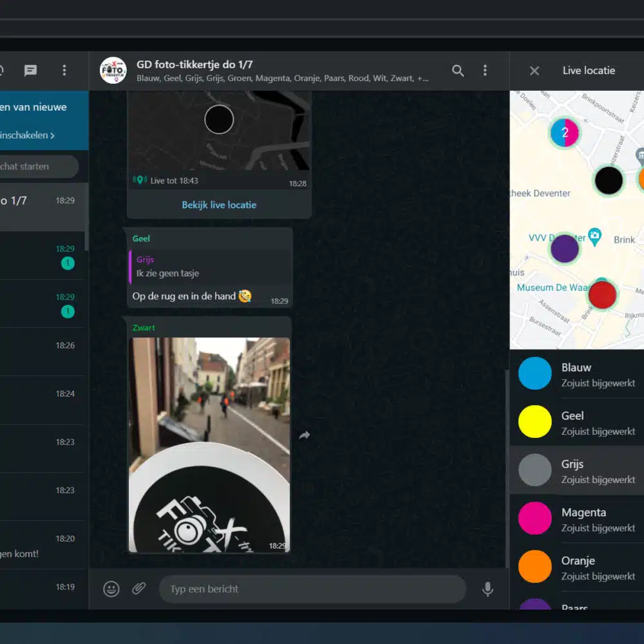Type in the message input field

click(x=312, y=589)
